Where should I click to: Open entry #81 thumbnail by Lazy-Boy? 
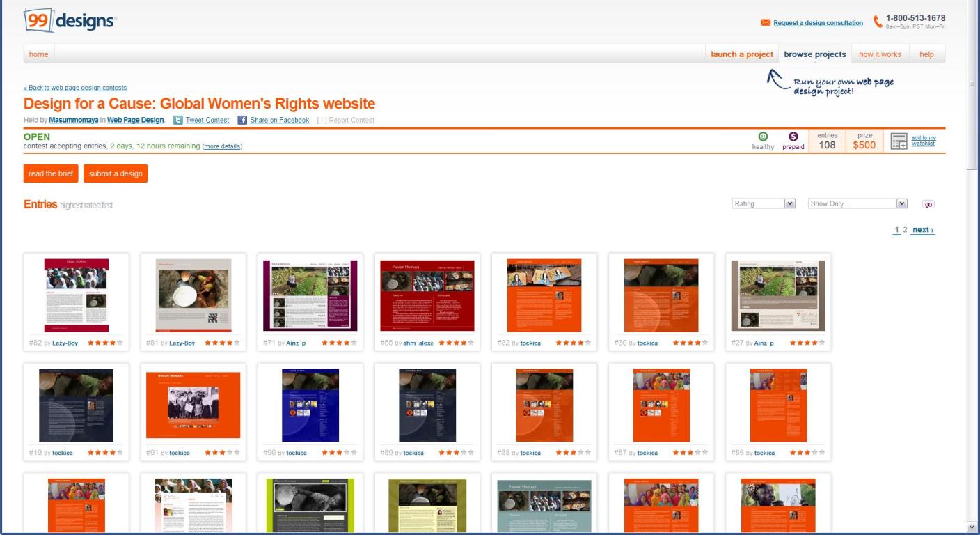(x=193, y=295)
